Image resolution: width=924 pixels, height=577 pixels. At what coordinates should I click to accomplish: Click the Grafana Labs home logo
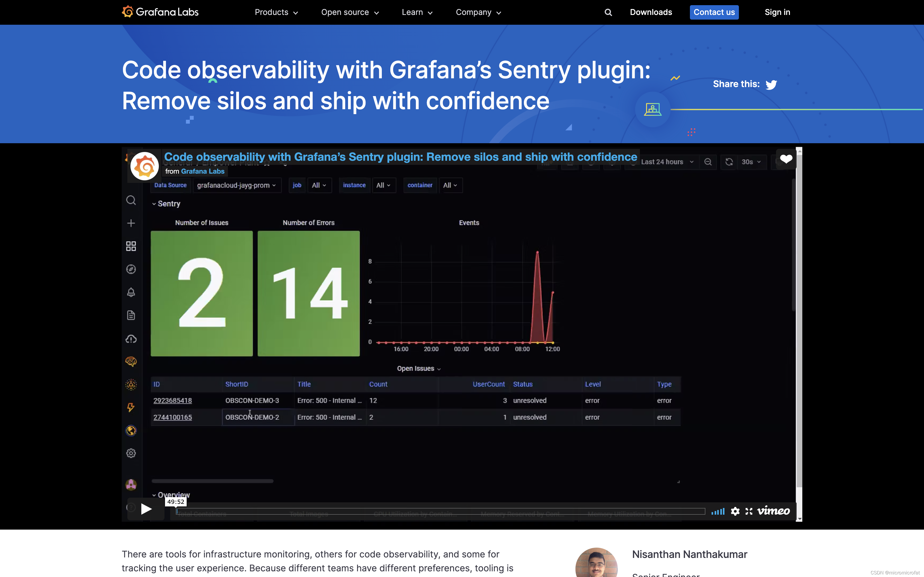[x=160, y=12]
